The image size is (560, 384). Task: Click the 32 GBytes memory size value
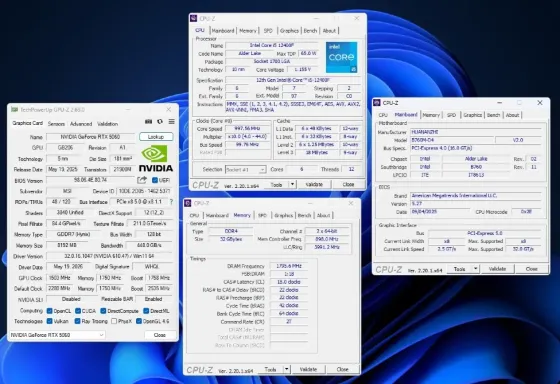tap(231, 239)
